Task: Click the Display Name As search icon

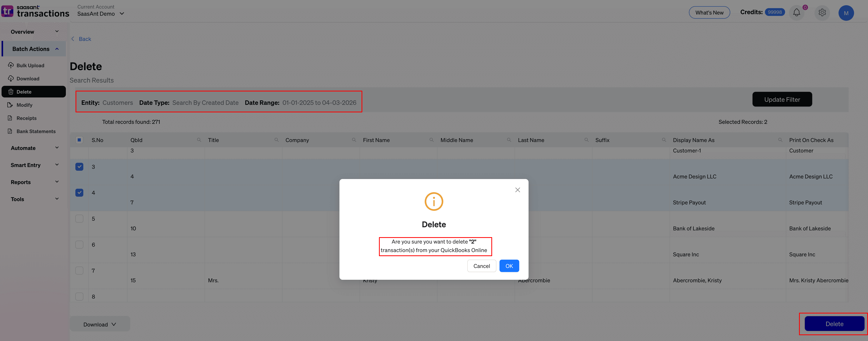Action: click(780, 140)
